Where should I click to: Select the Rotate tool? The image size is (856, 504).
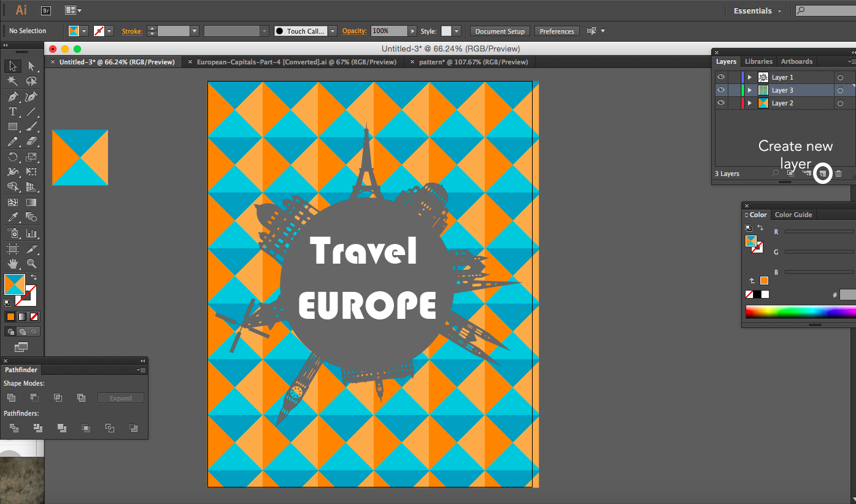12,157
